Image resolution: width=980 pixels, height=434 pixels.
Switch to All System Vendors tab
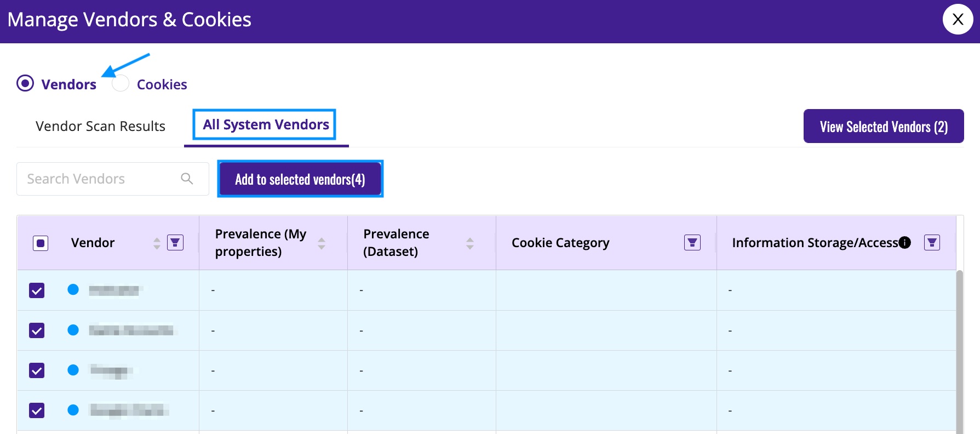pyautogui.click(x=266, y=124)
